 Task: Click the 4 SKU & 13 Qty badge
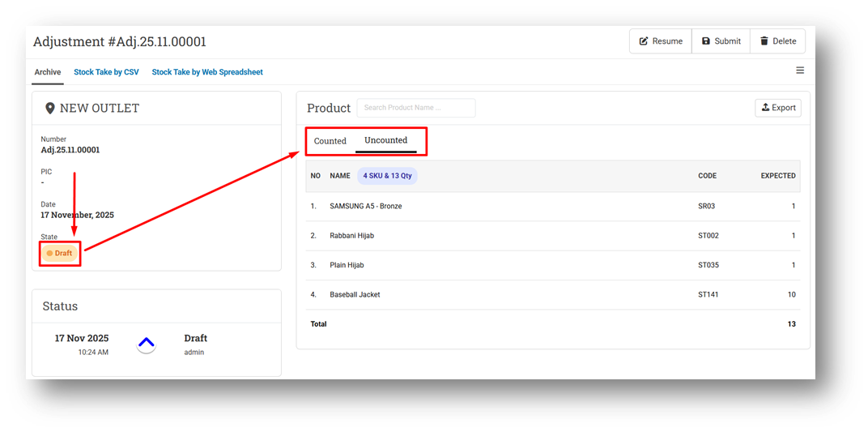[x=387, y=176]
